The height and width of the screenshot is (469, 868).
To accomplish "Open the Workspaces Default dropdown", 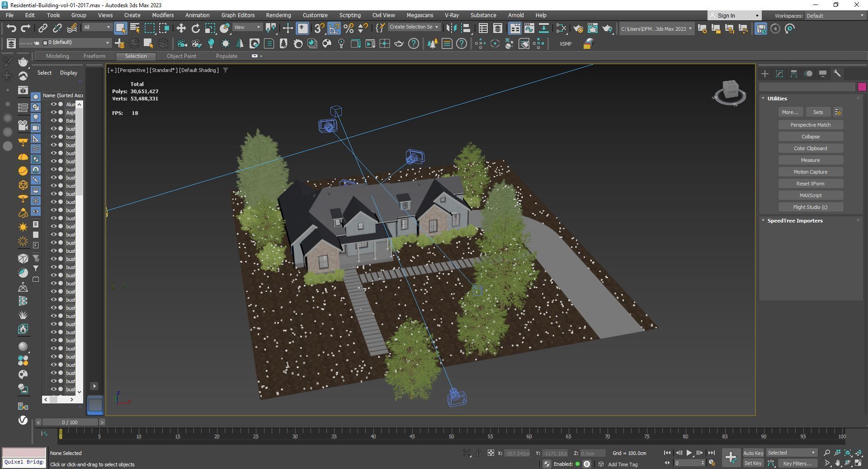I will pos(835,16).
